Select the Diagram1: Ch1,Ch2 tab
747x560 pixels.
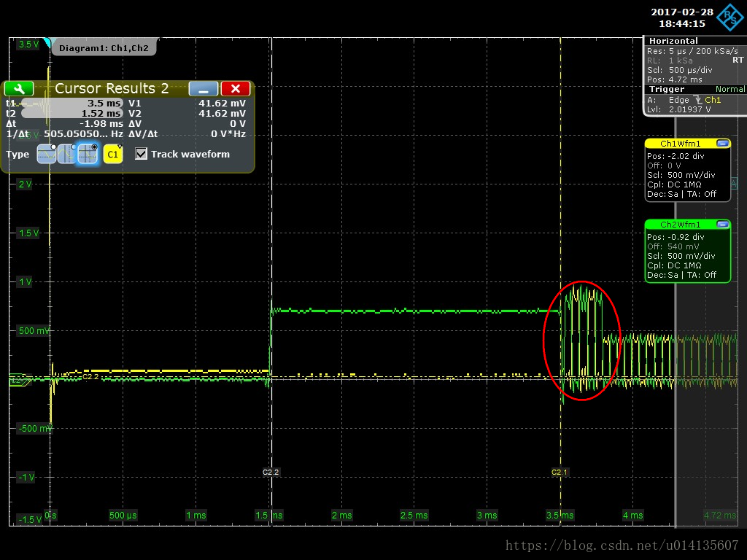coord(104,47)
